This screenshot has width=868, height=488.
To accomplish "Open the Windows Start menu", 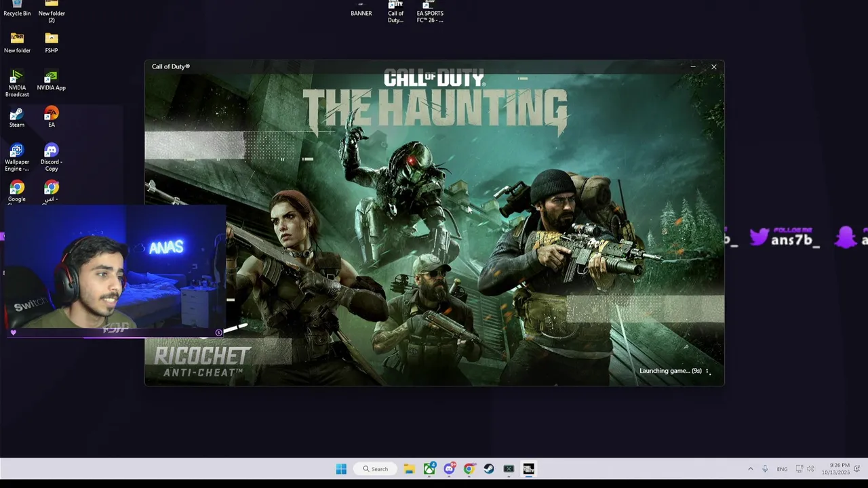I will click(x=341, y=469).
